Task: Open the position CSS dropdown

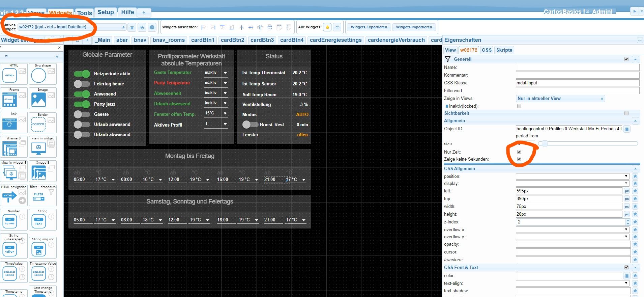Action: click(x=573, y=176)
